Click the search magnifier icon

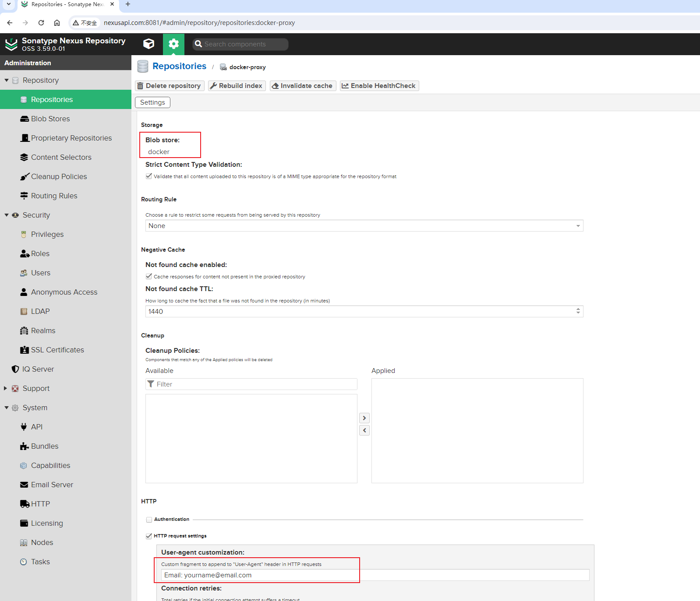[198, 44]
